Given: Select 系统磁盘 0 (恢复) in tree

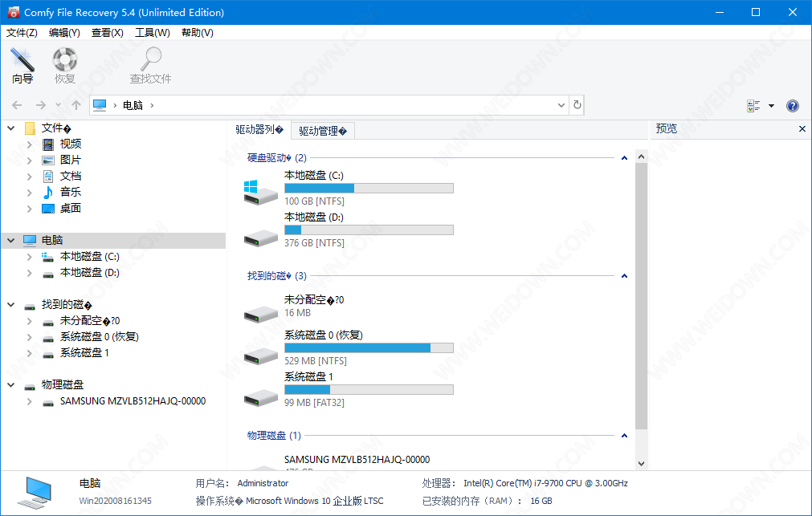Looking at the screenshot, I should [x=99, y=336].
